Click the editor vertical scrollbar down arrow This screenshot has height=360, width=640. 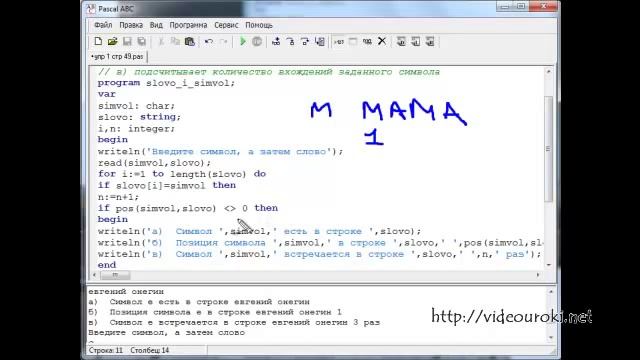(549, 265)
